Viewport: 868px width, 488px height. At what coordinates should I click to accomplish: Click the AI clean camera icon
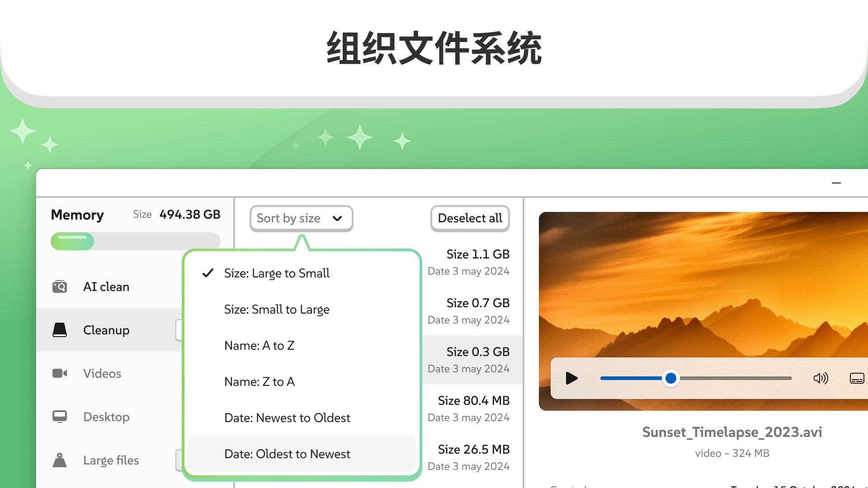point(60,286)
